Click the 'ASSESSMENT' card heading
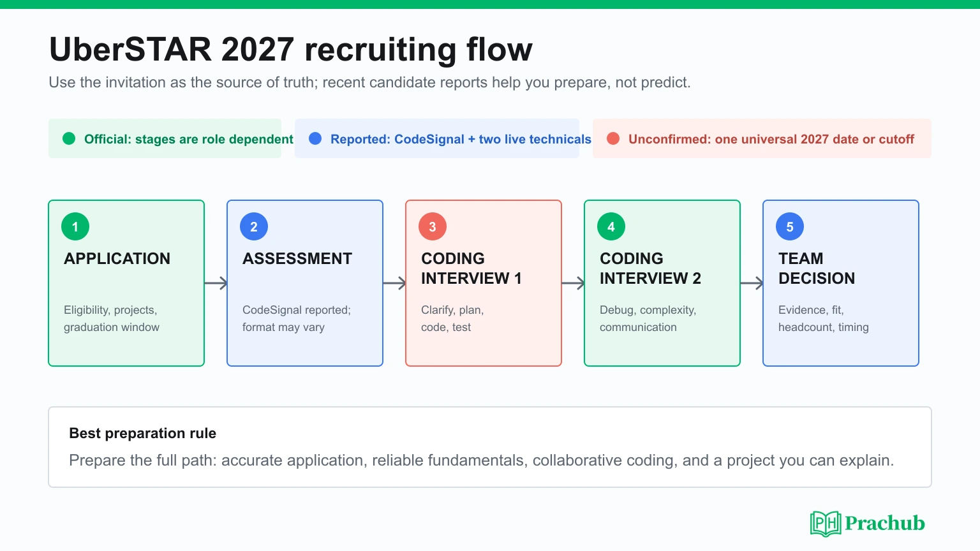 click(297, 258)
